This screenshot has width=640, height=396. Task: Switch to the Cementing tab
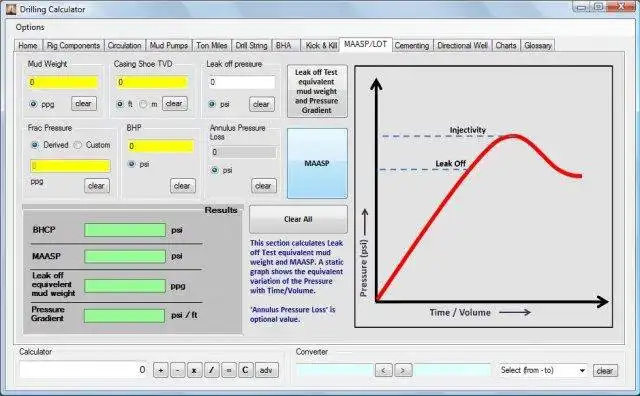[x=412, y=45]
